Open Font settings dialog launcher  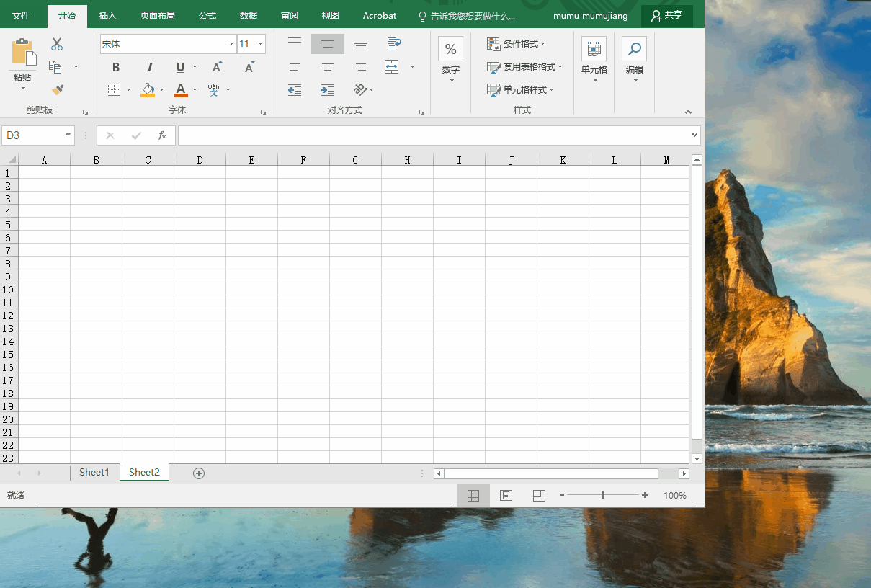(263, 112)
